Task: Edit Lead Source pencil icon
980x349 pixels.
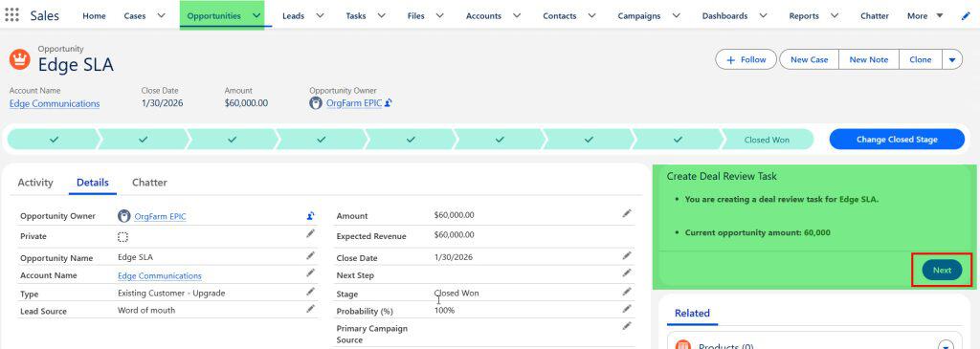Action: click(311, 309)
